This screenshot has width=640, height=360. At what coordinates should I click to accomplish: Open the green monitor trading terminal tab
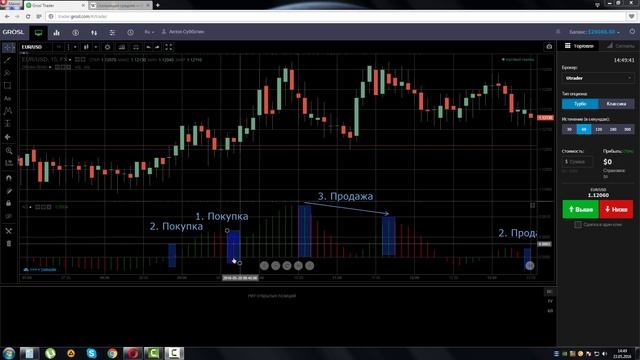[x=38, y=32]
